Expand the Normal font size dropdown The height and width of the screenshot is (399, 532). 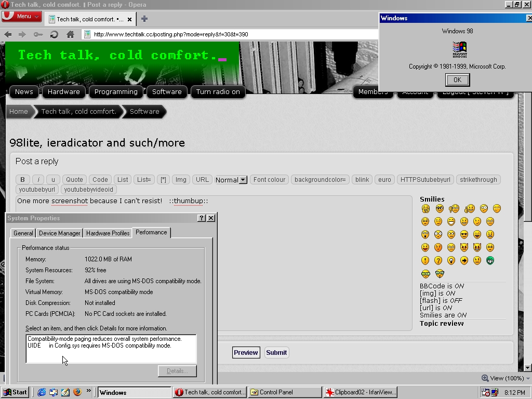pyautogui.click(x=231, y=180)
